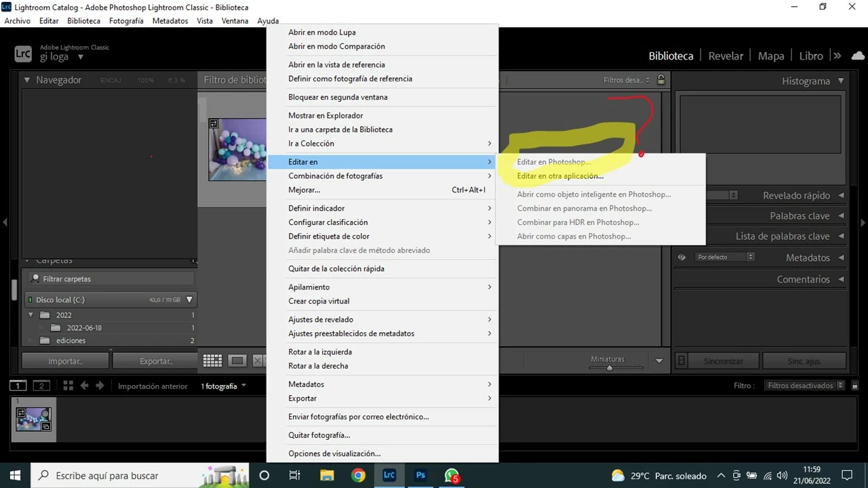Image resolution: width=868 pixels, height=488 pixels.
Task: Click the sync toggle switch beside Sincronizar
Action: (682, 361)
